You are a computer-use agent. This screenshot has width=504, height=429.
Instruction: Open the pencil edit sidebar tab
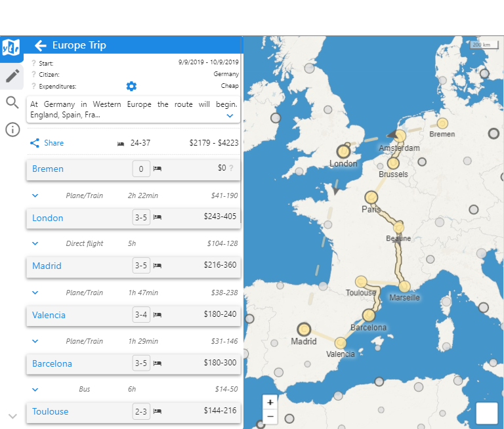[12, 77]
